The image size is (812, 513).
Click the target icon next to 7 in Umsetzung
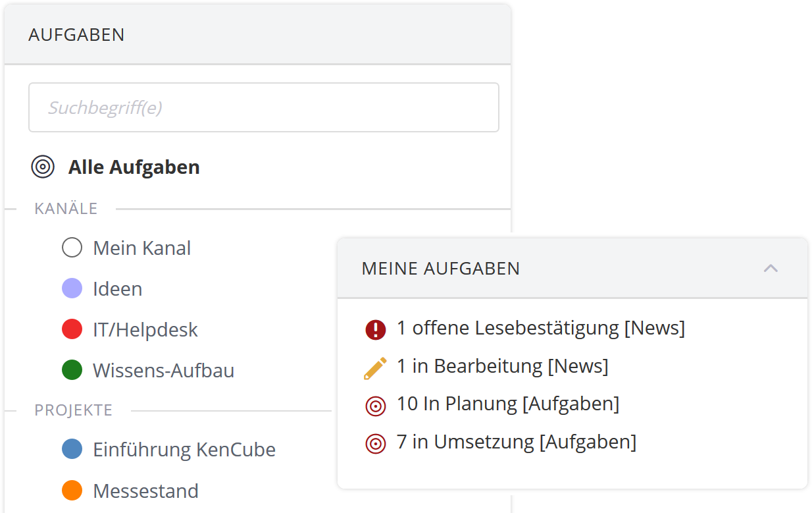(375, 443)
